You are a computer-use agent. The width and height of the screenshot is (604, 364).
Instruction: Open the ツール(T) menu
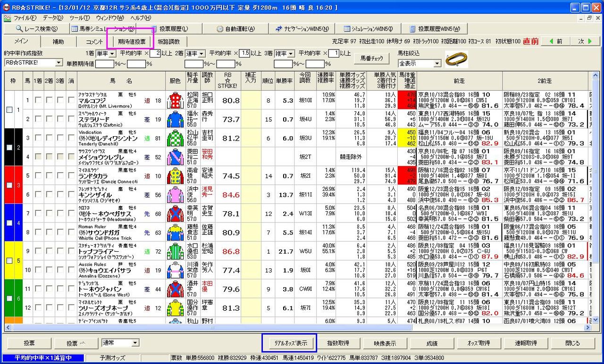coord(79,18)
